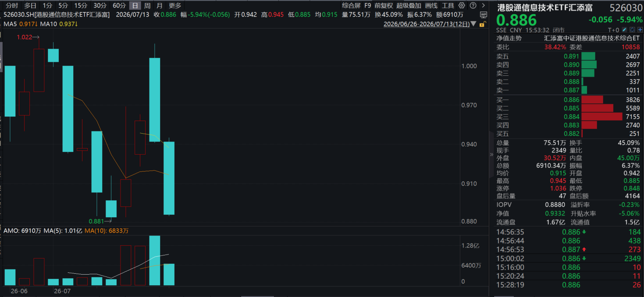Viewport: 644px width, 297px height.
Task: Click the WP icon below toolbar
Action: [x=483, y=14]
